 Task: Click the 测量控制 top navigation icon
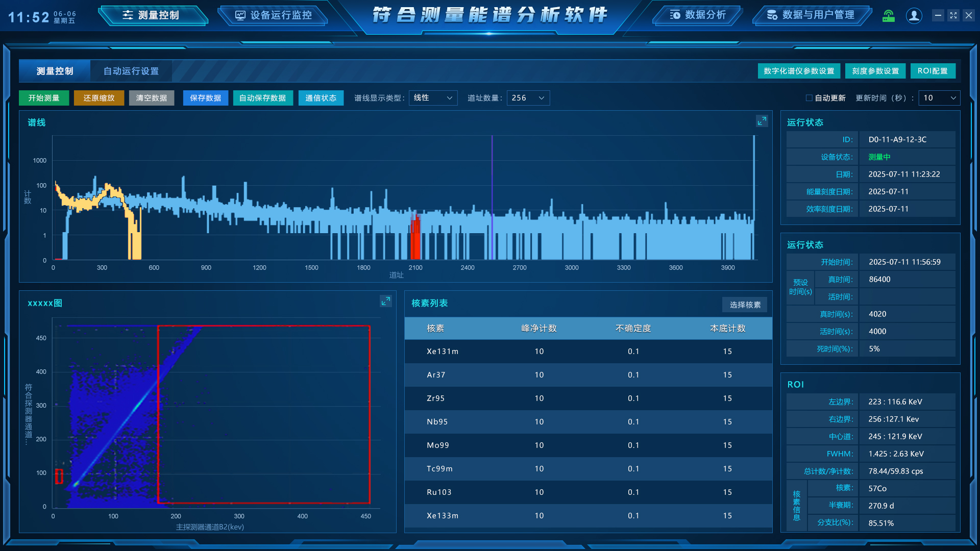(x=128, y=15)
